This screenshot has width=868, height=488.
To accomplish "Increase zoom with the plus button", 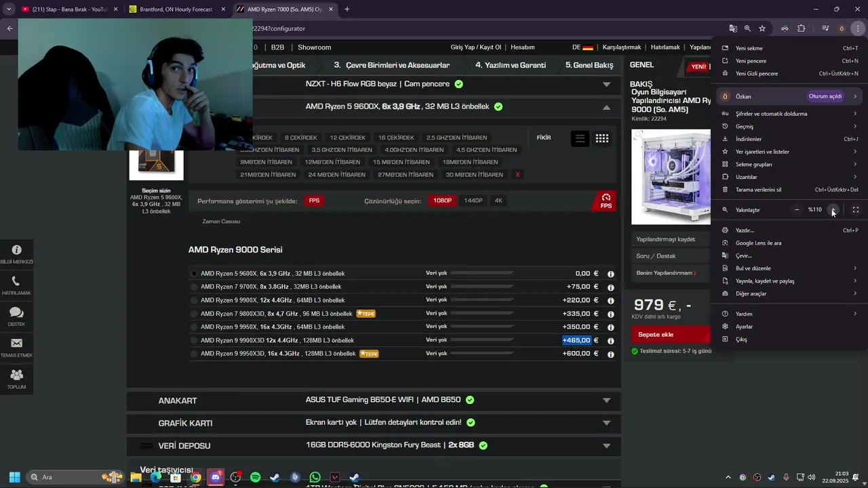I will pos(833,210).
